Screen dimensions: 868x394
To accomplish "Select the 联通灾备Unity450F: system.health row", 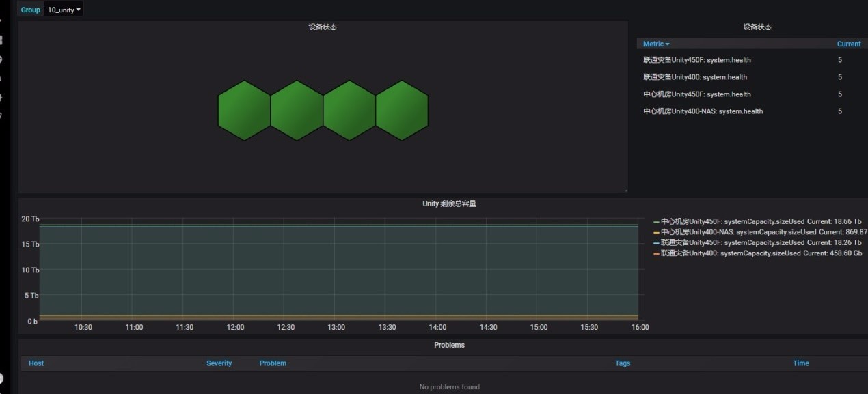I will (x=752, y=60).
